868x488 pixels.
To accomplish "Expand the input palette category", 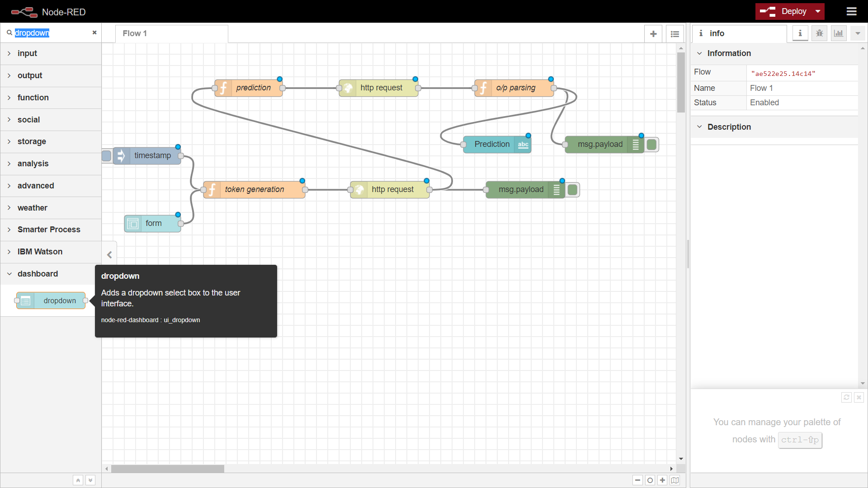I will (51, 53).
